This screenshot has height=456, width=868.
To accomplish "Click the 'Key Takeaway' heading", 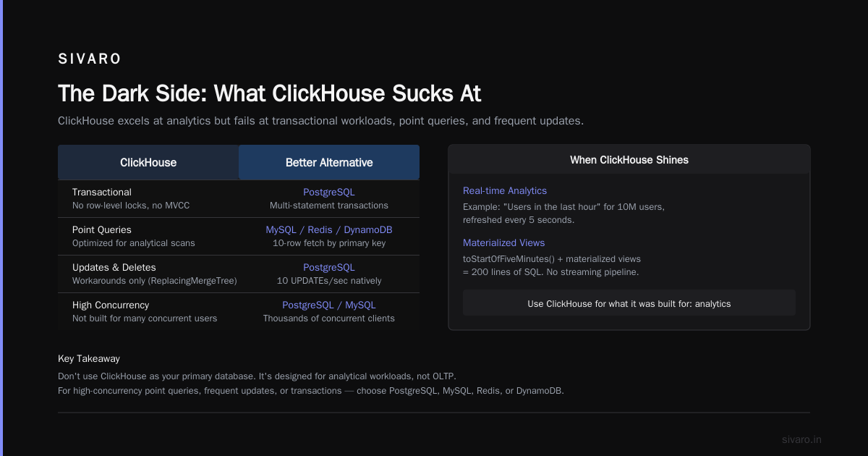I will point(89,358).
